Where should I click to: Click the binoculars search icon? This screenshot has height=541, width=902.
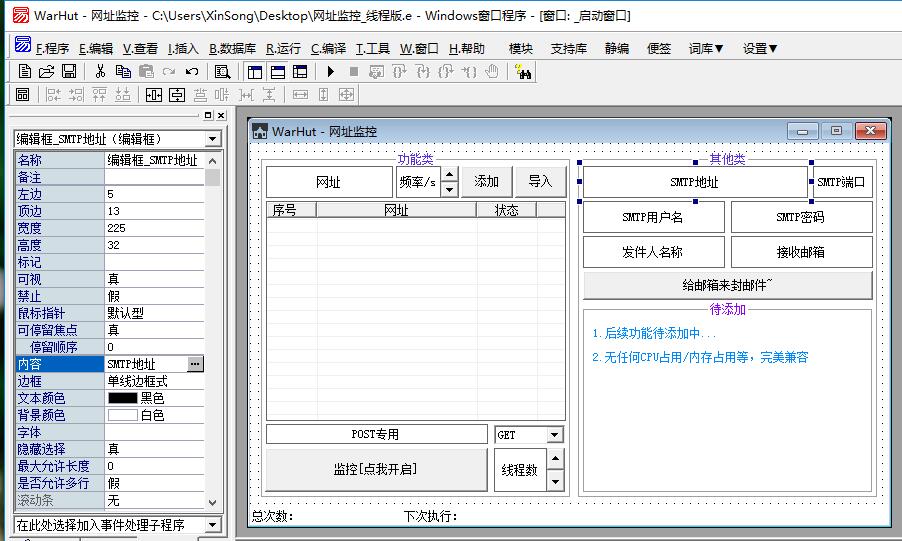tap(523, 72)
